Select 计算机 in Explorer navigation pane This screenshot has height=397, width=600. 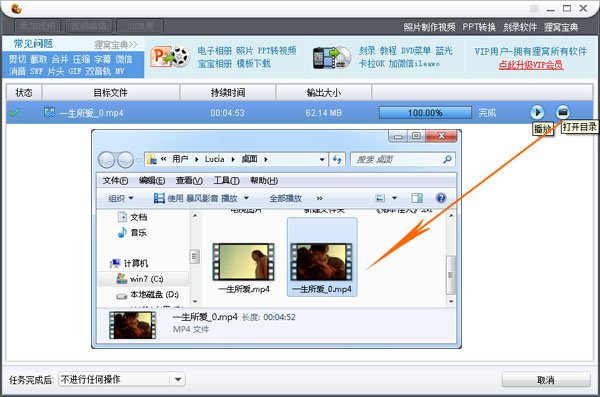pos(129,263)
